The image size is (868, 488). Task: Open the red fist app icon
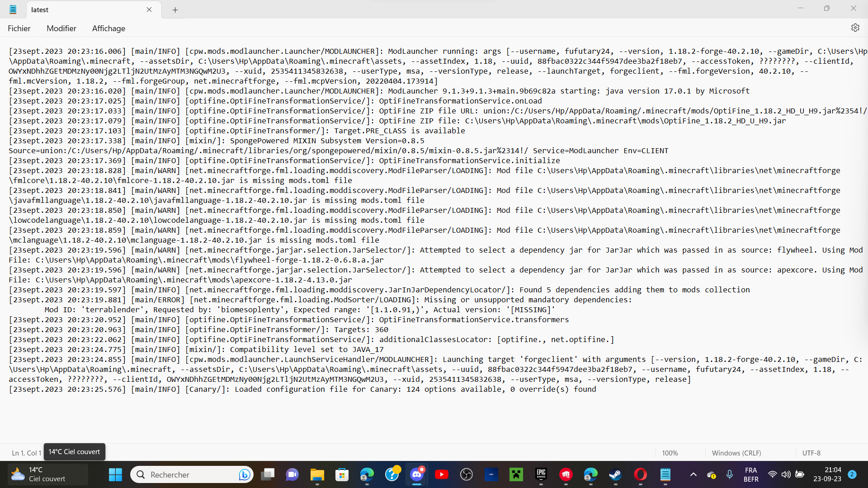click(566, 474)
